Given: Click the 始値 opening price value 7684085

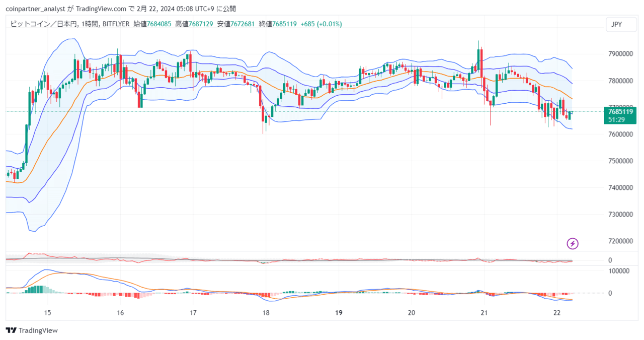Looking at the screenshot, I should (160, 24).
